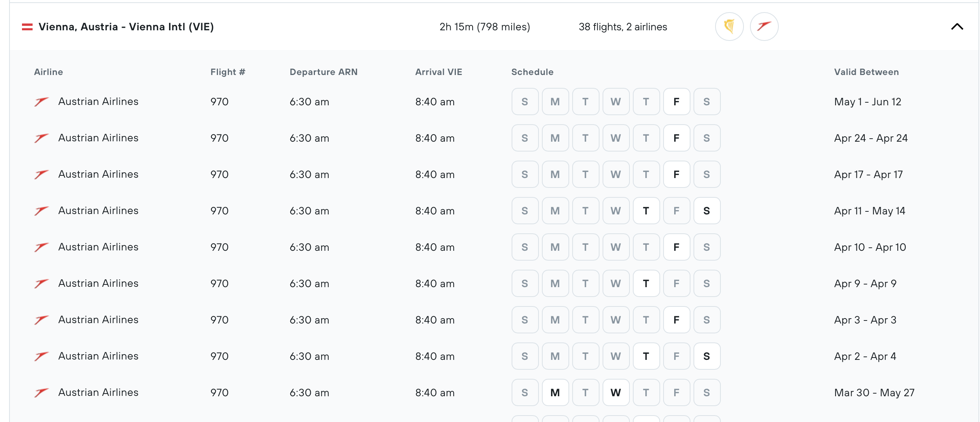The image size is (980, 422).
Task: Toggle Saturday in the Apr 11 - May 14 schedule
Action: click(706, 211)
